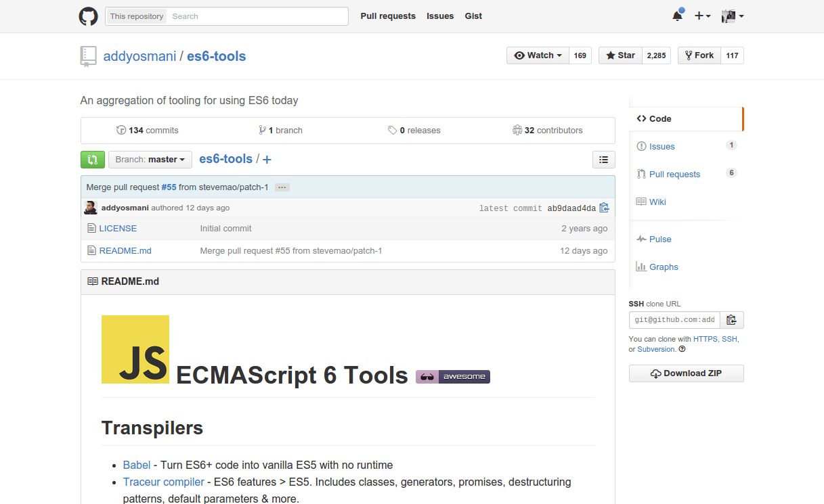Screen dimensions: 824x504
Task: Go to Pull requests in top navigation
Action: click(x=388, y=16)
